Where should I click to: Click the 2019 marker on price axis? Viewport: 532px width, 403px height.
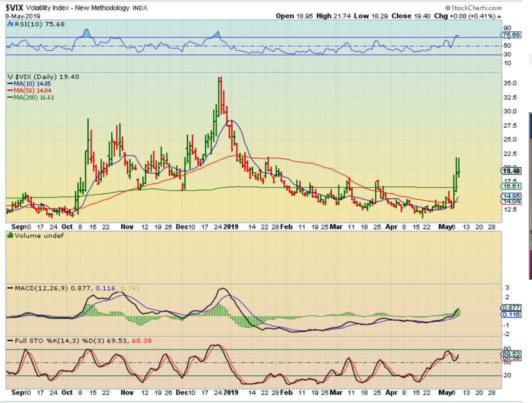(x=231, y=226)
